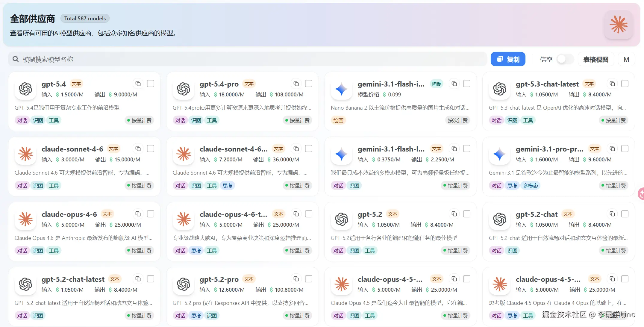The height and width of the screenshot is (327, 644).
Task: Click copy icon on gpt-5.2 card
Action: pyautogui.click(x=454, y=214)
